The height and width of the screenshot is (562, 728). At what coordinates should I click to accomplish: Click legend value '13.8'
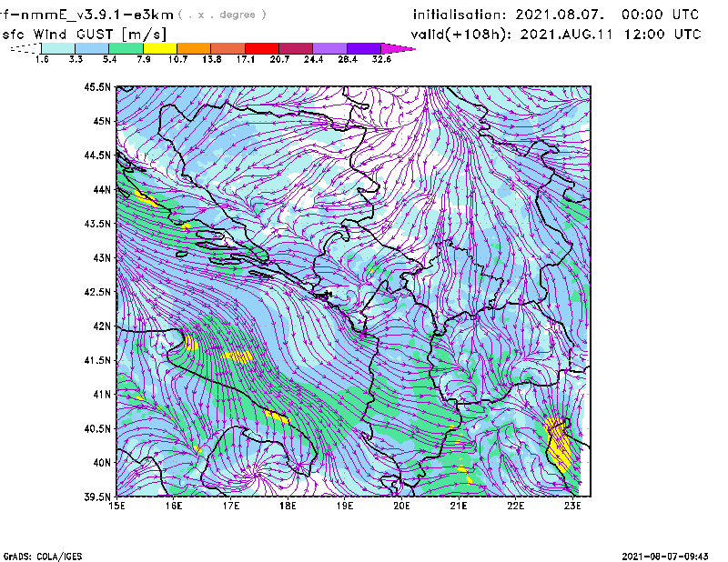click(212, 59)
